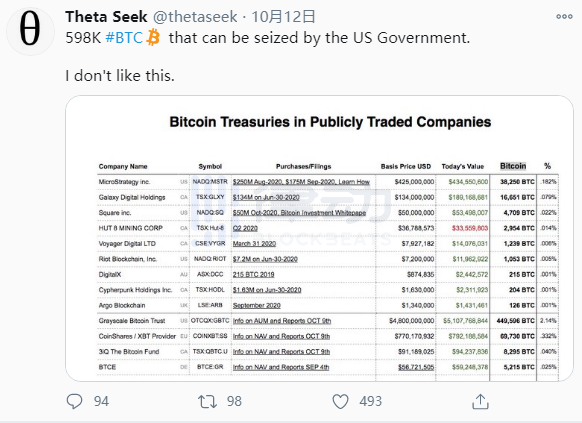Click the 94 replies count
The height and width of the screenshot is (423, 582).
[x=101, y=401]
